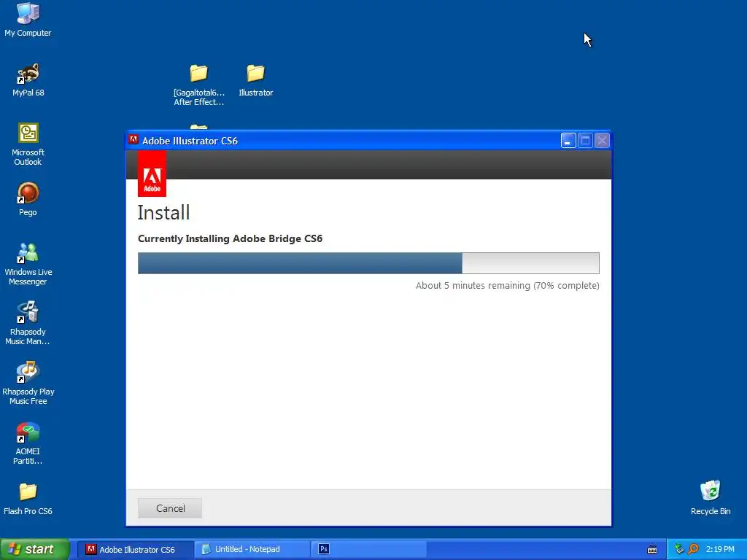Click the green network tray icon

coord(679,549)
